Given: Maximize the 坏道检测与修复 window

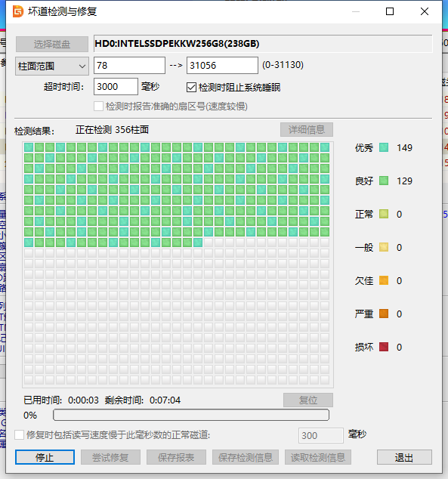Looking at the screenshot, I should [390, 11].
